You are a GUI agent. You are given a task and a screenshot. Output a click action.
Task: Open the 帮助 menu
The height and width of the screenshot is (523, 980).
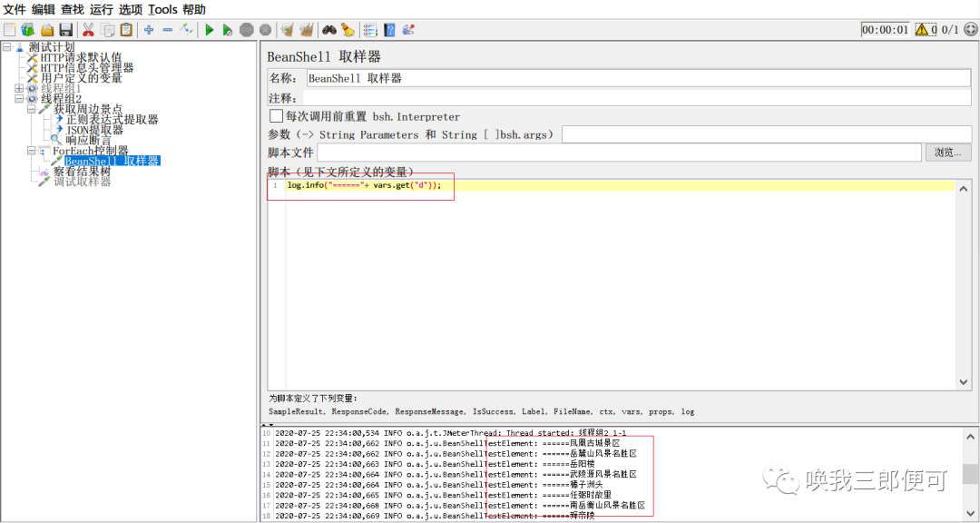point(194,9)
